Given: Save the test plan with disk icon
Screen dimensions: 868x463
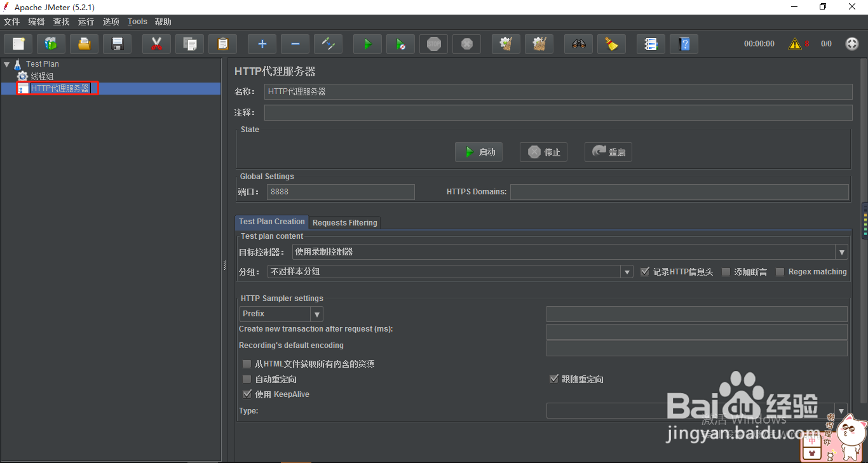Looking at the screenshot, I should click(x=117, y=44).
